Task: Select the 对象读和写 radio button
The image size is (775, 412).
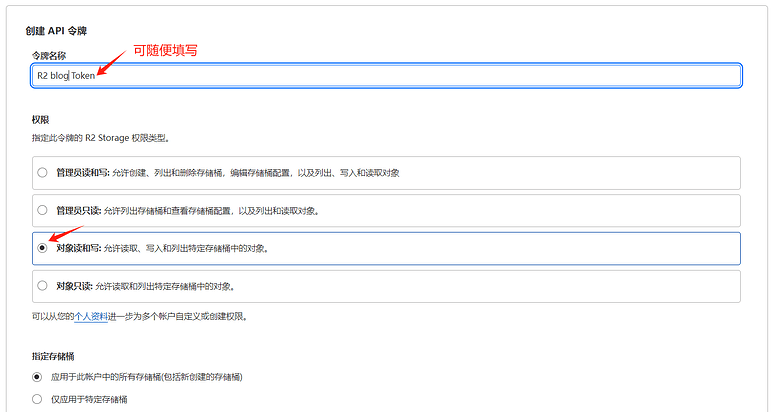Action: tap(42, 248)
